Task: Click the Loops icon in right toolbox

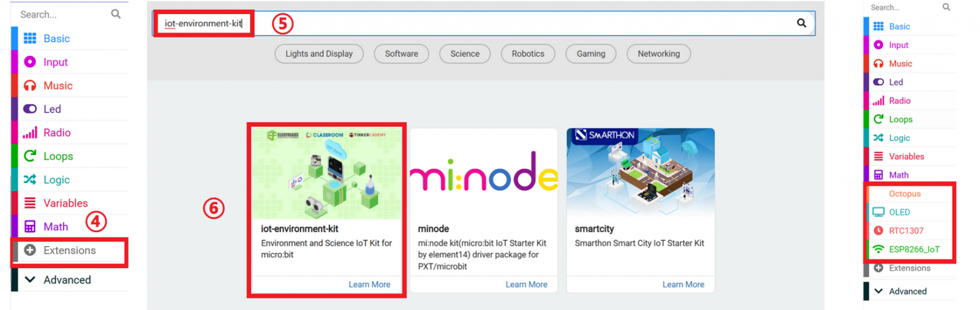Action: 878,119
